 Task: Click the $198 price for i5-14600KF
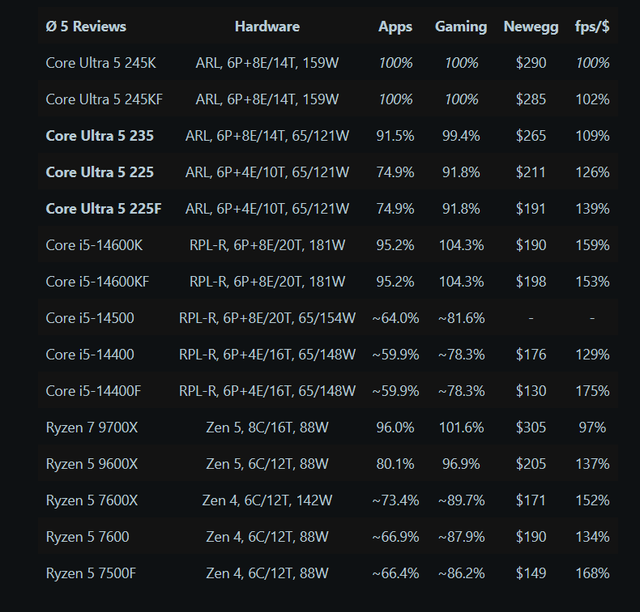[531, 281]
